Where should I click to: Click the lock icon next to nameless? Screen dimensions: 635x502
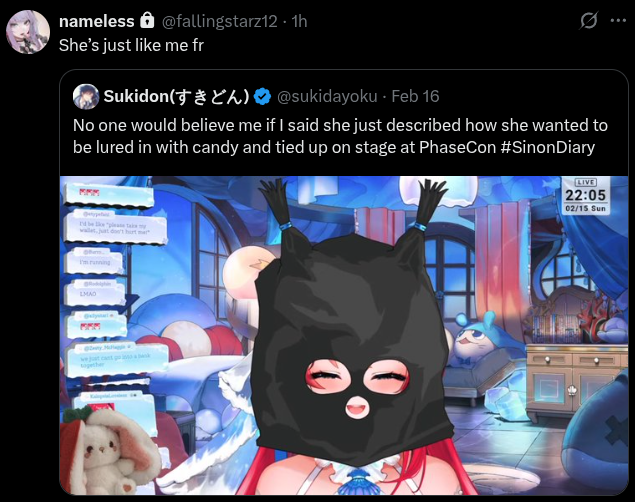pyautogui.click(x=147, y=20)
